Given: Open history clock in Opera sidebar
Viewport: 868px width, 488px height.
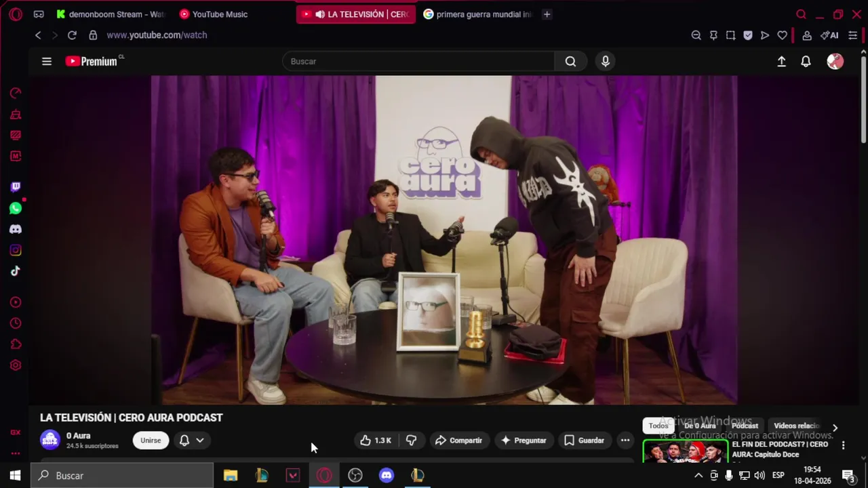Looking at the screenshot, I should pos(16,323).
